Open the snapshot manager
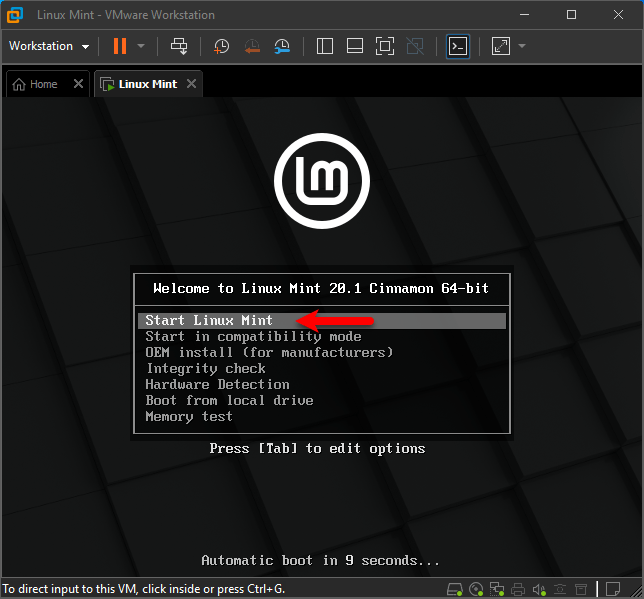Screen dimensions: 644x599 [x=282, y=46]
